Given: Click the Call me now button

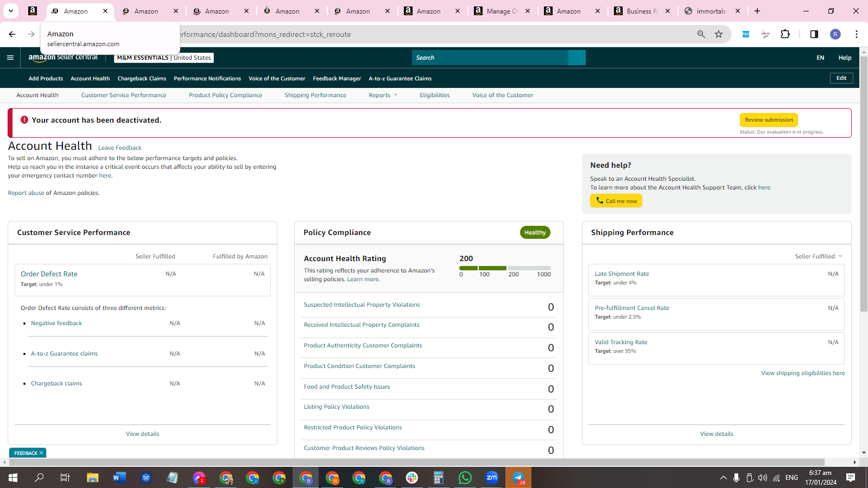Looking at the screenshot, I should point(616,201).
